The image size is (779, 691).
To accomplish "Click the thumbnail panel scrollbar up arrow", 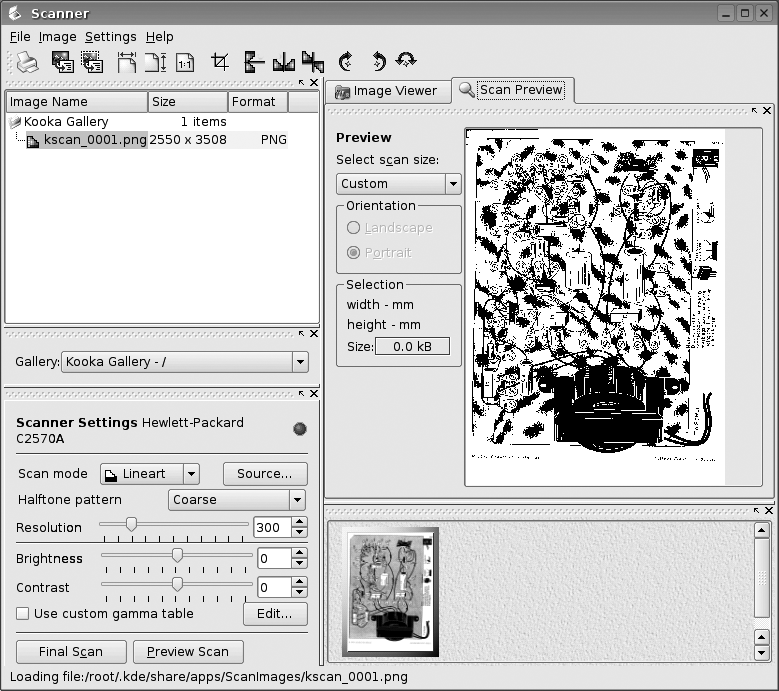I will point(761,531).
